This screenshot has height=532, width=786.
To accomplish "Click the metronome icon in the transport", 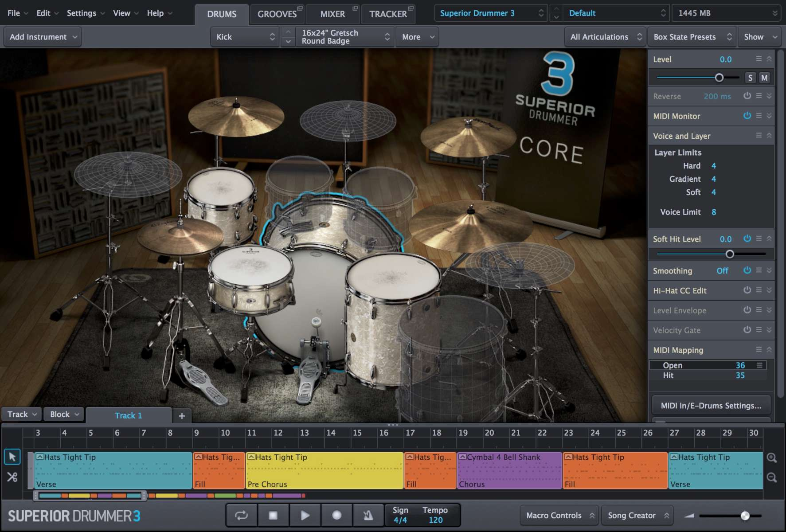I will (368, 515).
